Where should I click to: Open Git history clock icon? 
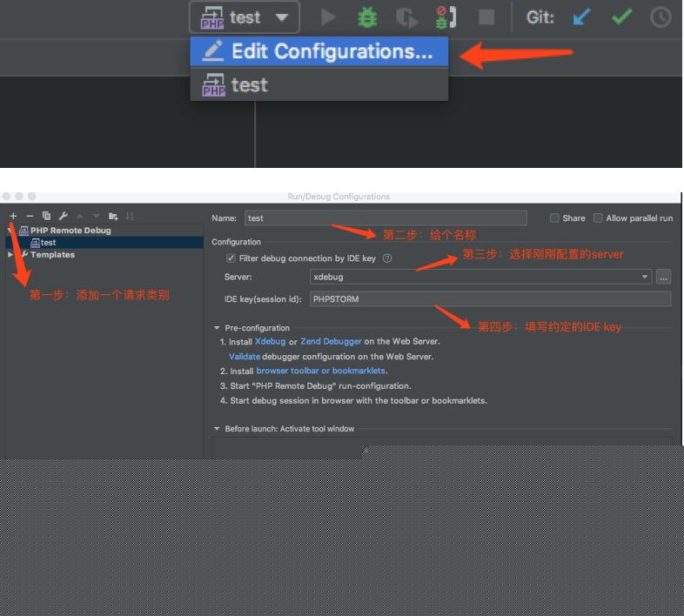[661, 17]
